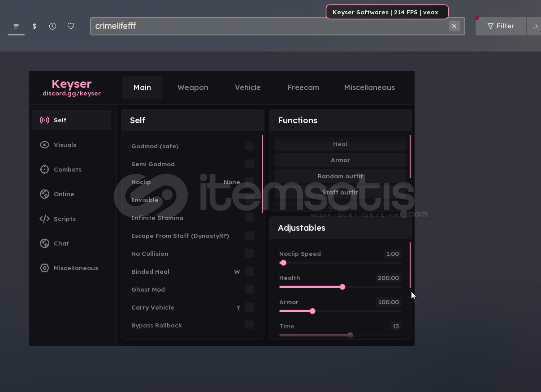Image resolution: width=541 pixels, height=392 pixels.
Task: Click the Adjustables panel heading
Action: tap(302, 228)
